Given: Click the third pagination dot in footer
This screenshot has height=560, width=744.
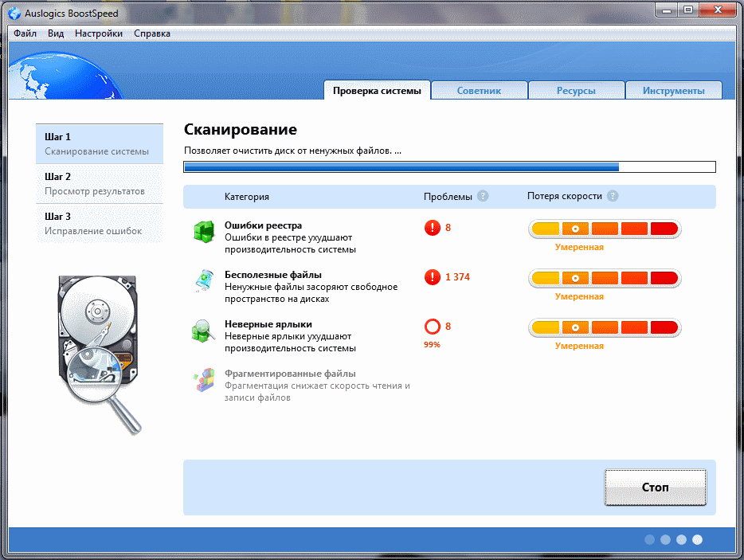Looking at the screenshot, I should tap(681, 539).
